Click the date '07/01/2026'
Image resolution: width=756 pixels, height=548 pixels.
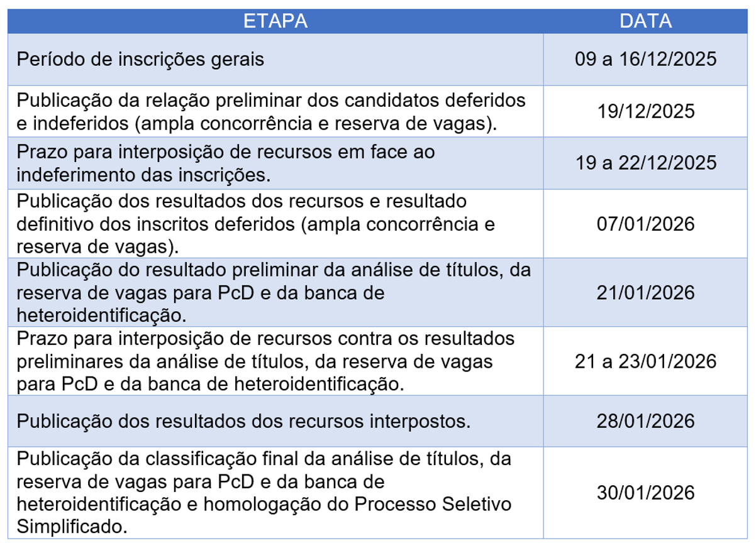pos(645,224)
